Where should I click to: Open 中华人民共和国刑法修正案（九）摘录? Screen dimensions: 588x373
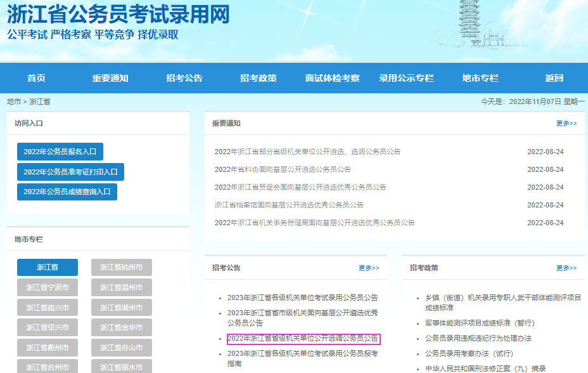tap(485, 369)
